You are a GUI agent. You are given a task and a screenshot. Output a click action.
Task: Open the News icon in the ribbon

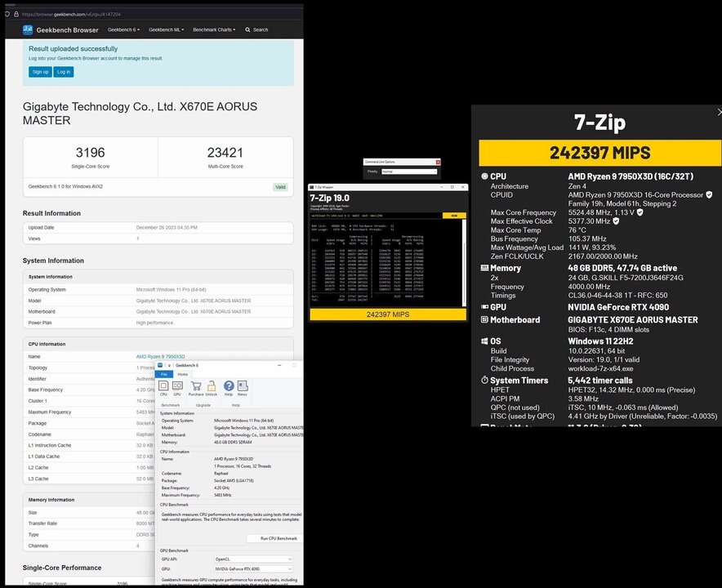point(243,387)
